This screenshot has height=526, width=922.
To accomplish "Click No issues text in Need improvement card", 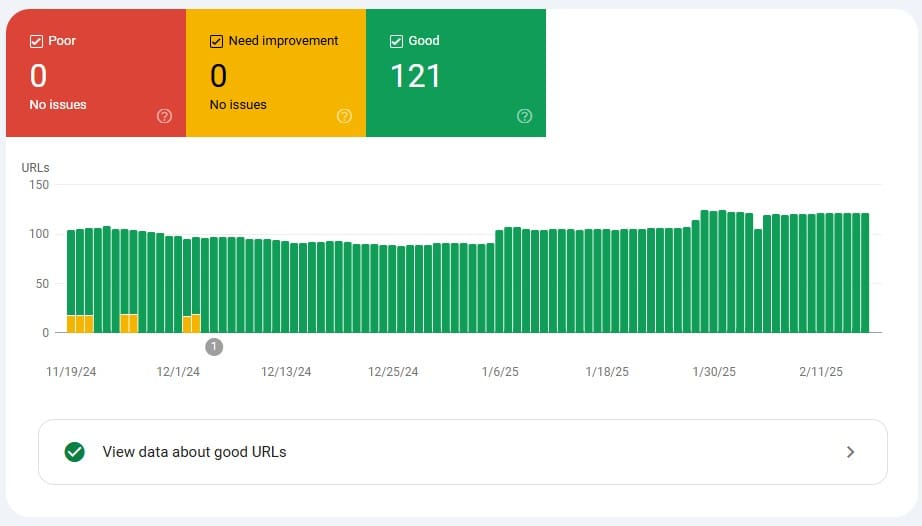I will 238,105.
